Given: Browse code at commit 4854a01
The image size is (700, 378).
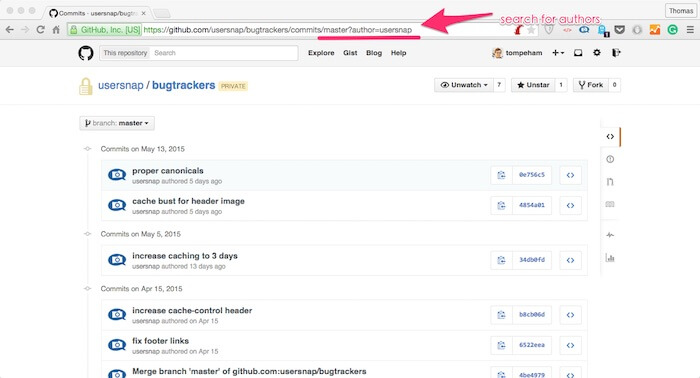Looking at the screenshot, I should tap(570, 205).
